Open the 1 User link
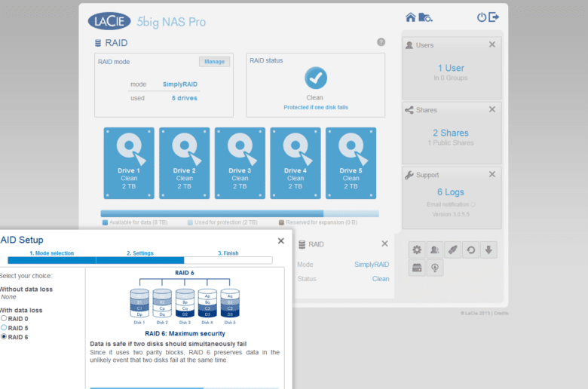This screenshot has width=588, height=389. (x=451, y=69)
